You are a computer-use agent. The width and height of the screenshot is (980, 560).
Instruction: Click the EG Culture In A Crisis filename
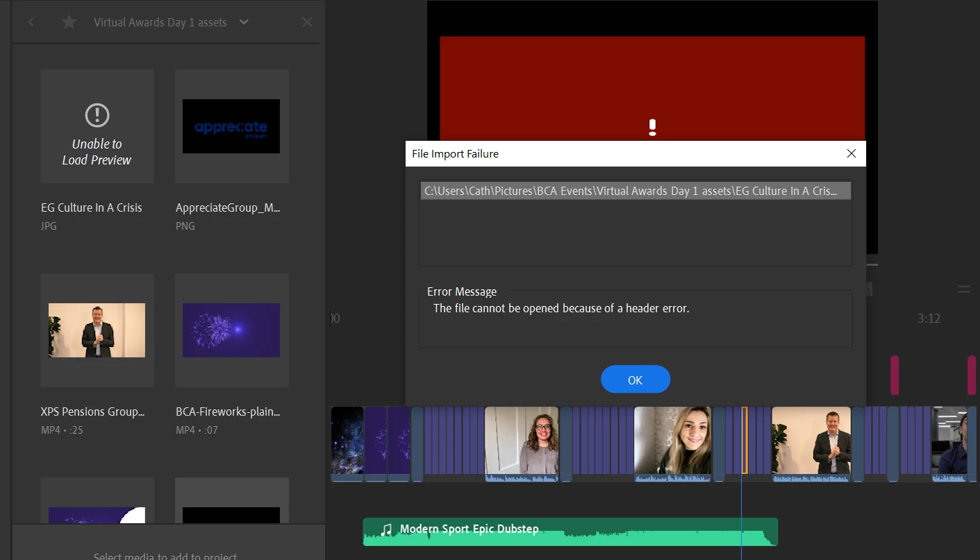92,207
